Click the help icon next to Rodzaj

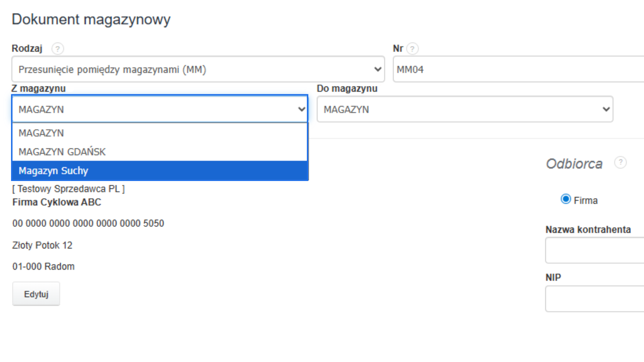pyautogui.click(x=58, y=49)
